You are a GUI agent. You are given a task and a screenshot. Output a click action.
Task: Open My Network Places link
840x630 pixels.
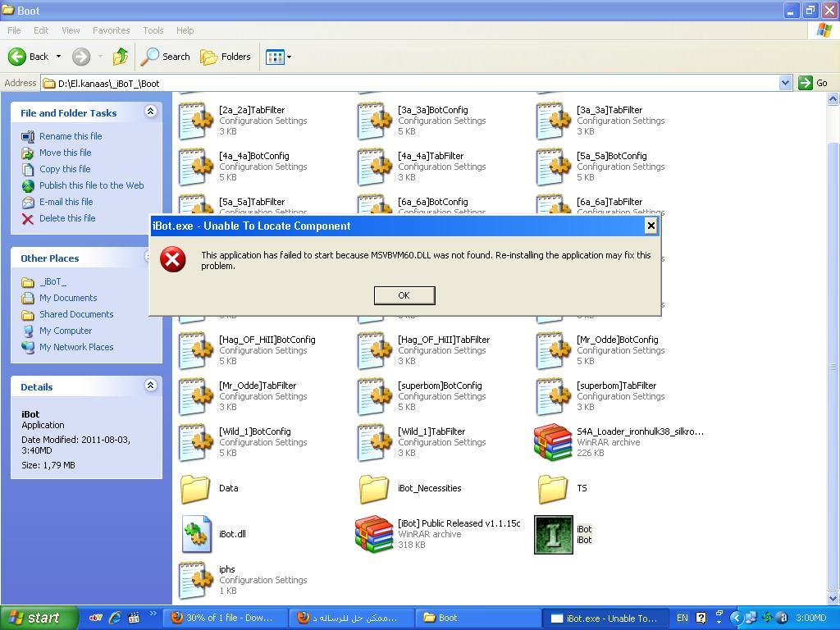pos(76,347)
